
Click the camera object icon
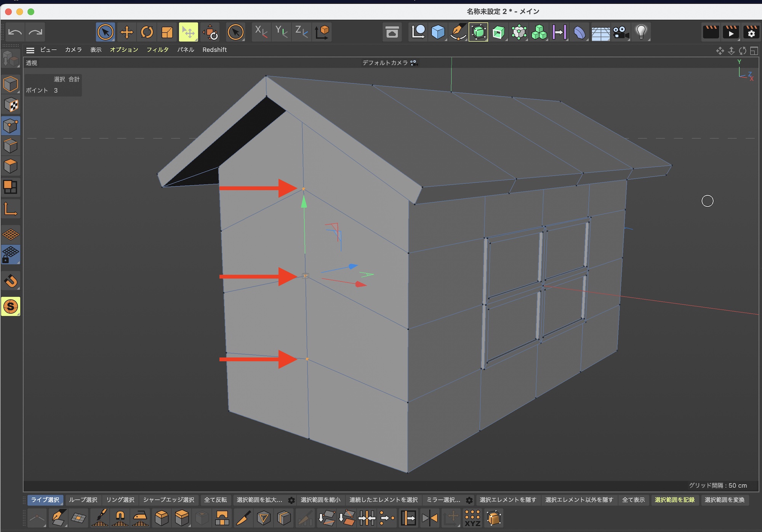[621, 32]
